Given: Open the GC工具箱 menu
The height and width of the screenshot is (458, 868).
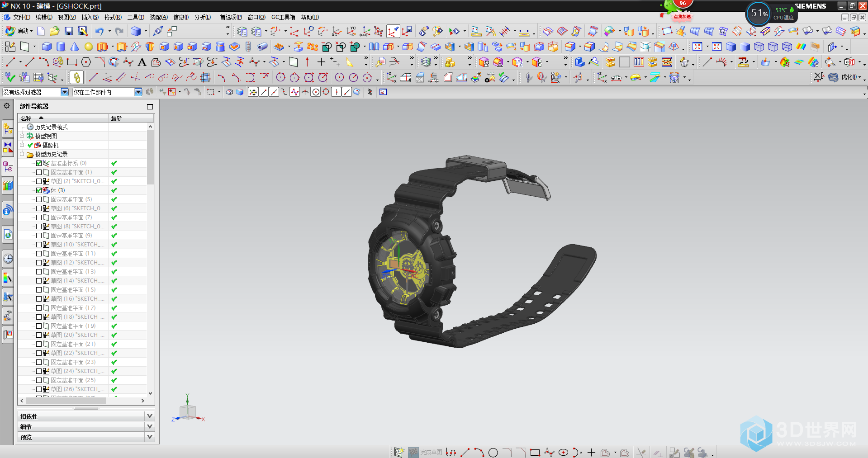Looking at the screenshot, I should click(283, 17).
